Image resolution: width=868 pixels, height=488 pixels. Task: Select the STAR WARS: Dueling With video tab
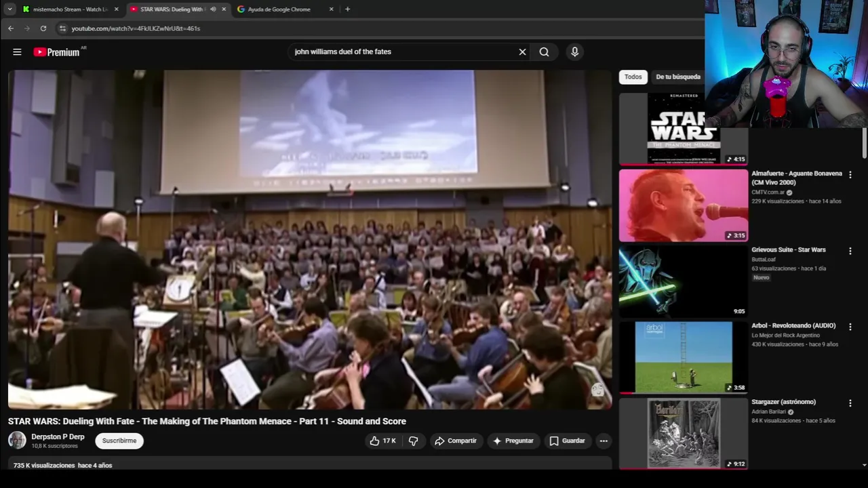pos(172,9)
